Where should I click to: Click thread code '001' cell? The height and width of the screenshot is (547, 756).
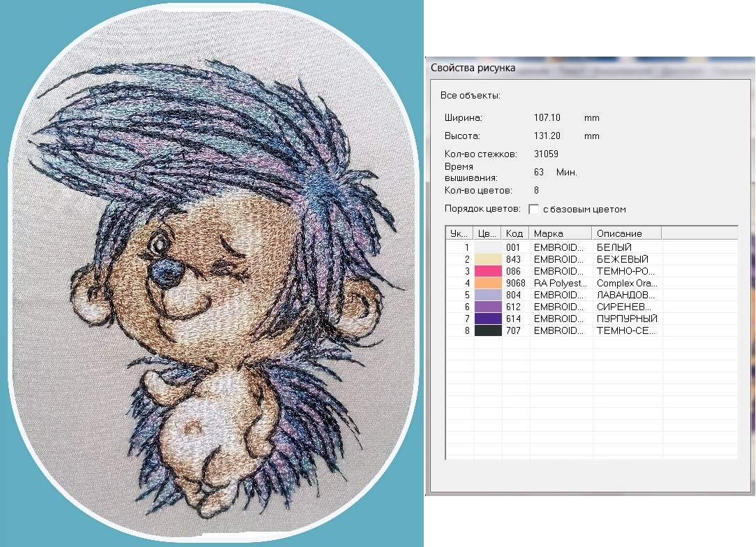(x=513, y=247)
